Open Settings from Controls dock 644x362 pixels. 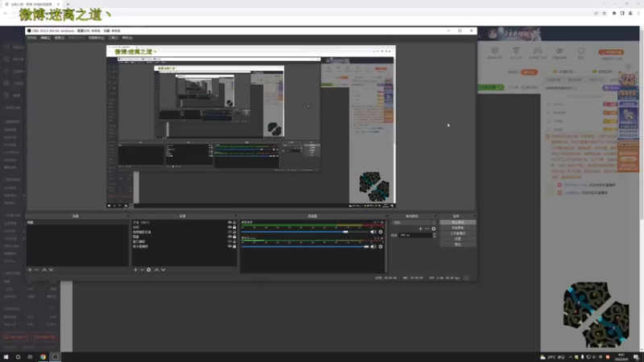pos(457,239)
